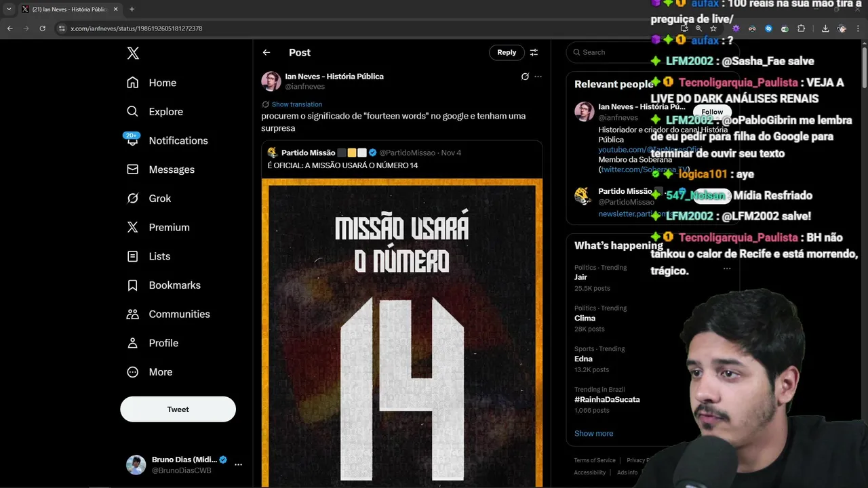Click the install app icon in address bar
The image size is (868, 488).
tap(684, 28)
